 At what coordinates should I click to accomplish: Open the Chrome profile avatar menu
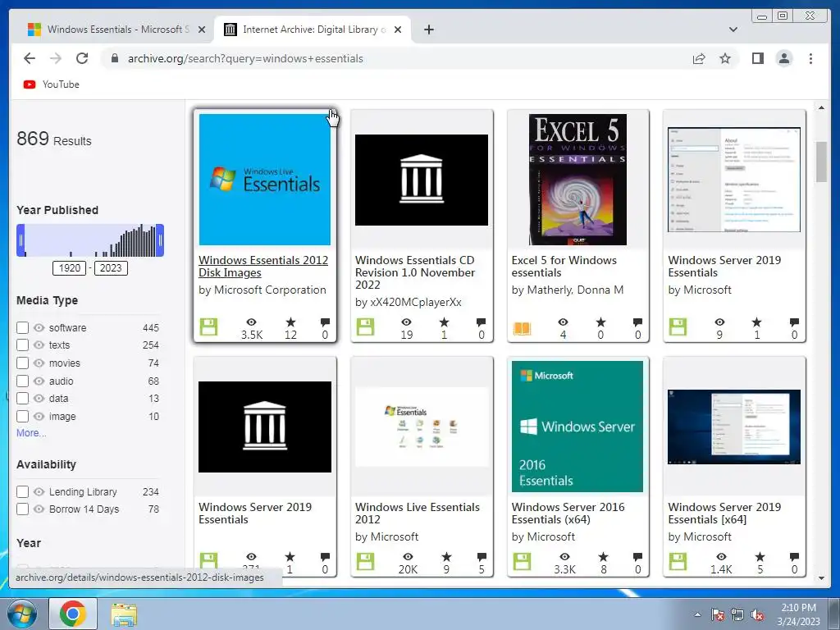[x=784, y=58]
